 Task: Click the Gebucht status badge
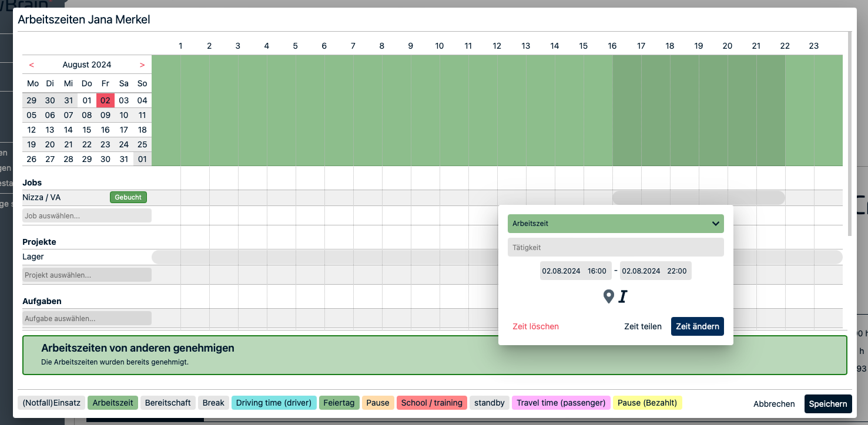pyautogui.click(x=128, y=198)
